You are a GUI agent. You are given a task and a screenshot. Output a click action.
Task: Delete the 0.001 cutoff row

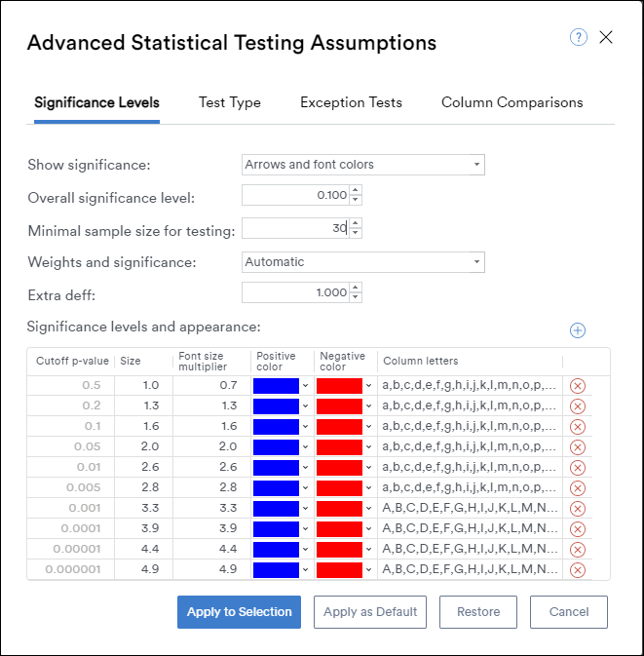click(578, 509)
